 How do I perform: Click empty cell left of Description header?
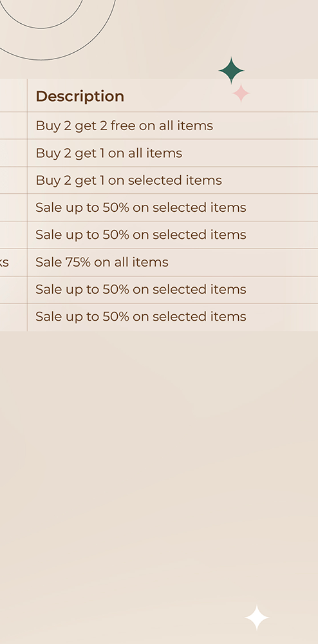pos(14,95)
